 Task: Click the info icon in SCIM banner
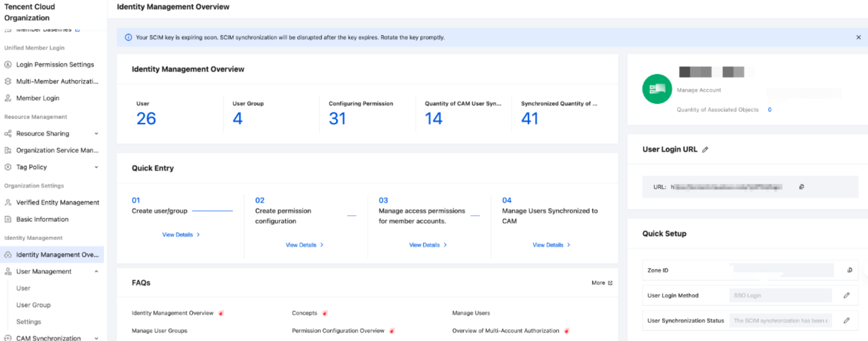[128, 38]
